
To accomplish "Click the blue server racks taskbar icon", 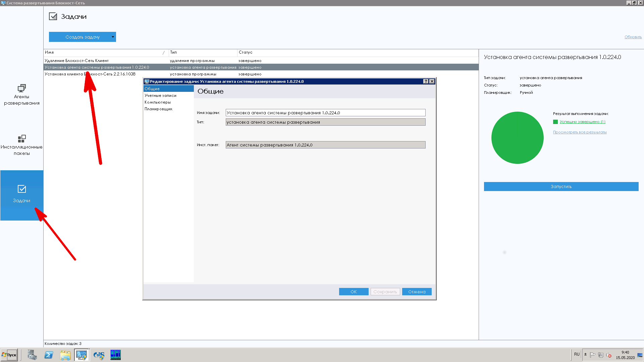I will [x=115, y=355].
